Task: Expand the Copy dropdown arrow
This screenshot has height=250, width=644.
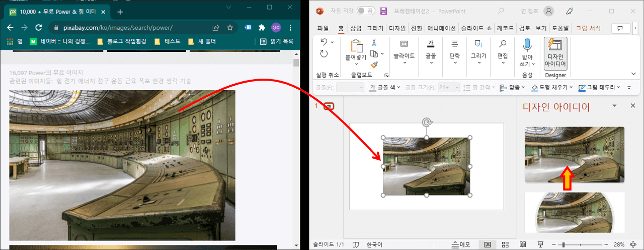Action: click(382, 54)
